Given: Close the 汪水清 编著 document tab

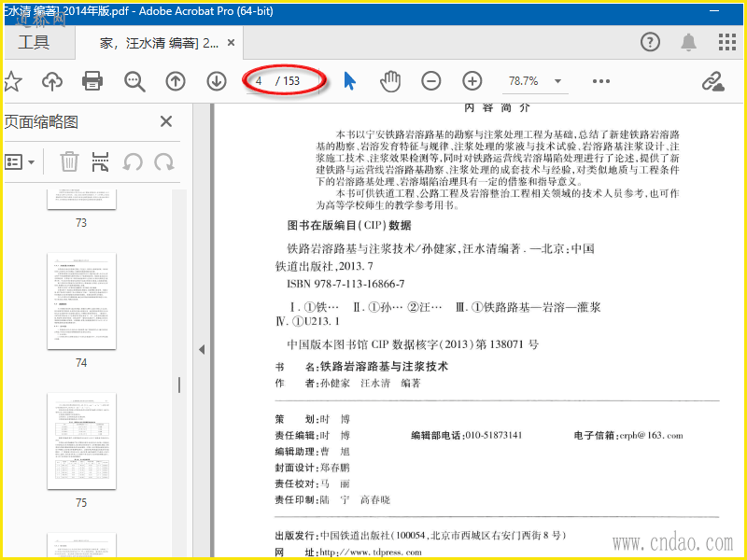Looking at the screenshot, I should point(231,43).
